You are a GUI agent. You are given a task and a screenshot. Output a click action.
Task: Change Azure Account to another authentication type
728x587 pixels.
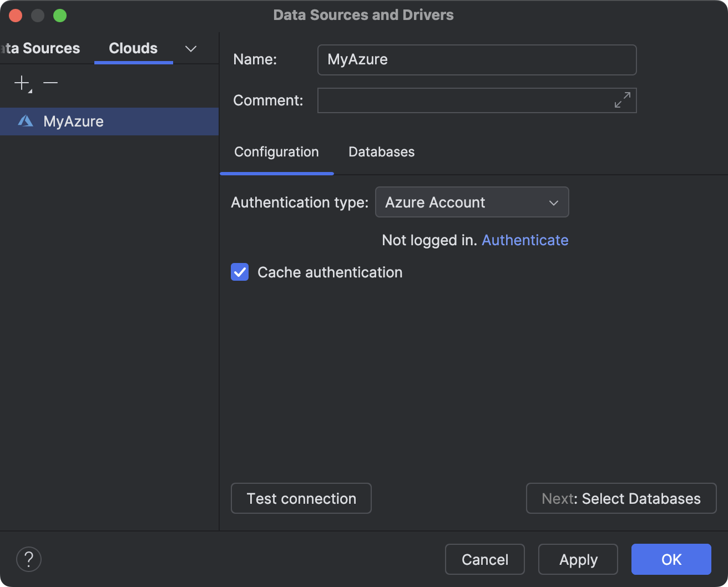tap(472, 202)
